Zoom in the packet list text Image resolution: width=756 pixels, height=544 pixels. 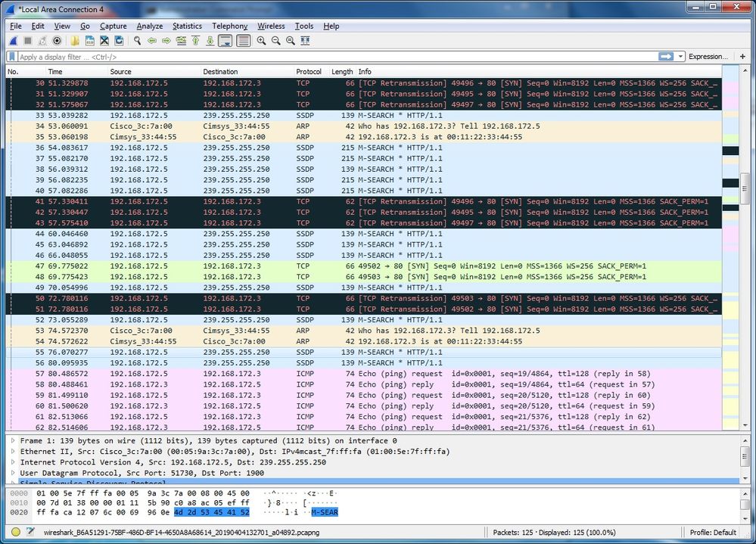[261, 41]
